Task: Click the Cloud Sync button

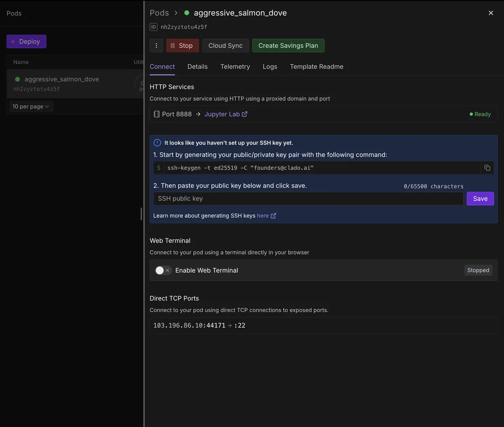Action: coord(225,45)
